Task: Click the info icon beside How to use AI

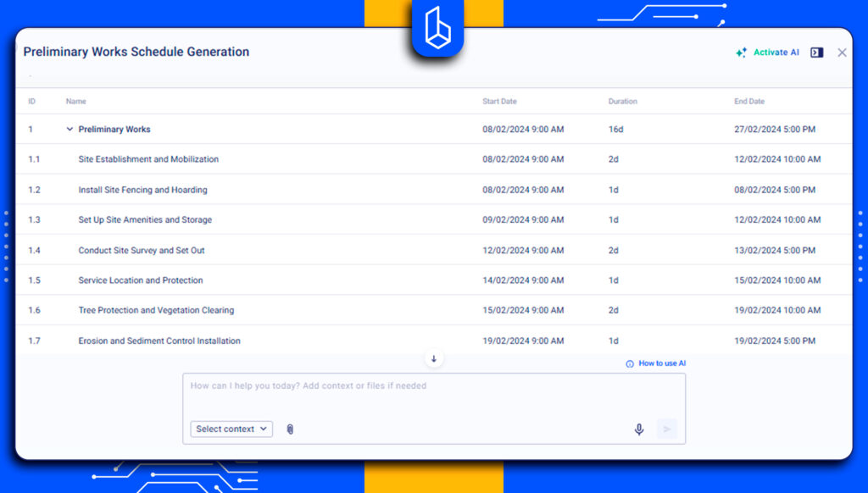Action: [x=630, y=363]
